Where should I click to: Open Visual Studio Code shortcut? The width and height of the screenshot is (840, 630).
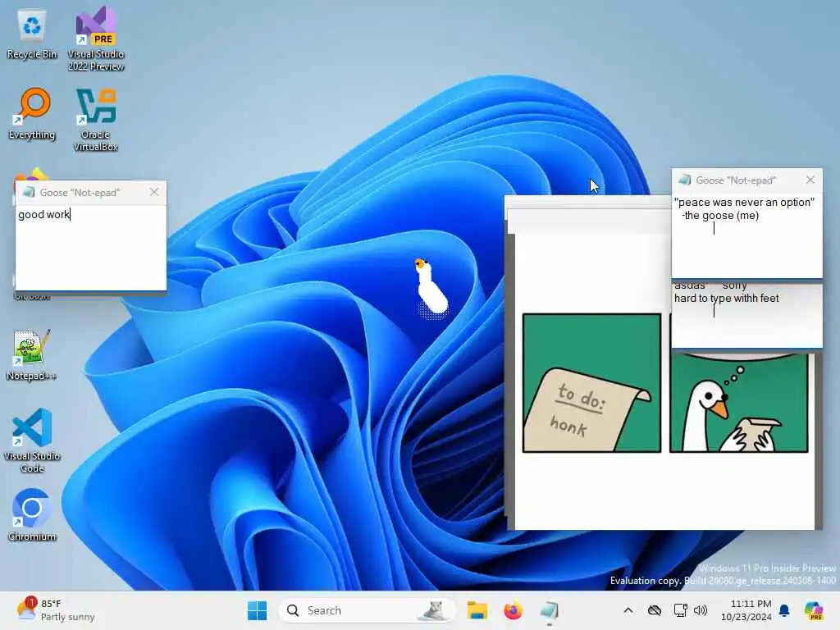[32, 441]
